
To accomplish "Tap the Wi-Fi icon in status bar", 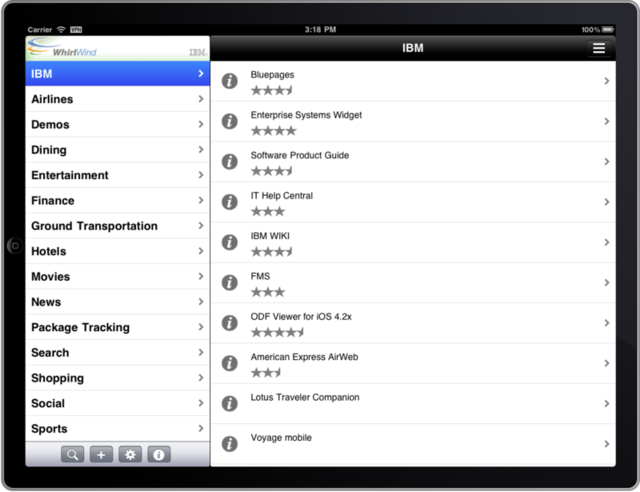I will click(x=61, y=29).
